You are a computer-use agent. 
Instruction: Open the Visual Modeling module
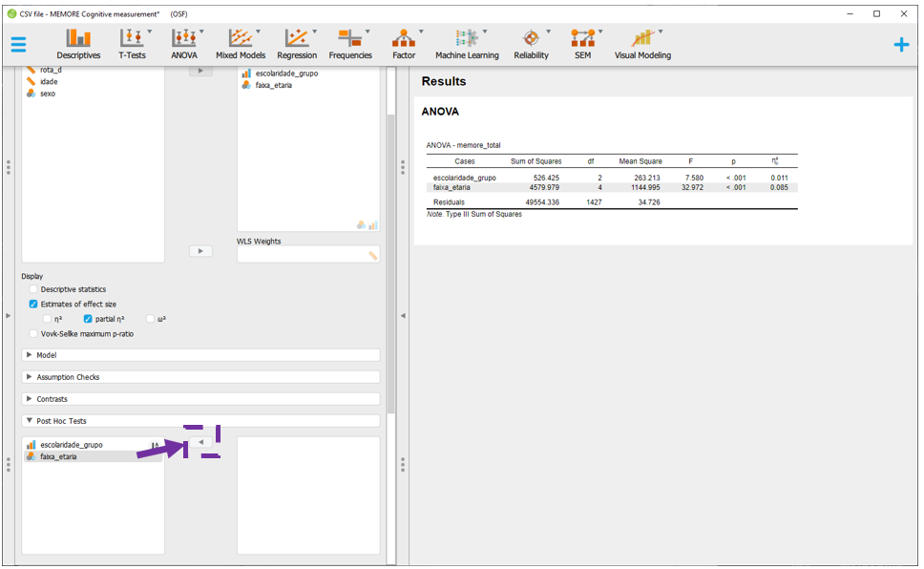[x=642, y=44]
